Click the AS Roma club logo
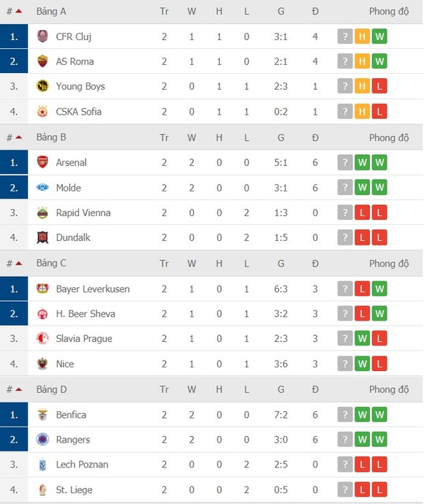 42,61
